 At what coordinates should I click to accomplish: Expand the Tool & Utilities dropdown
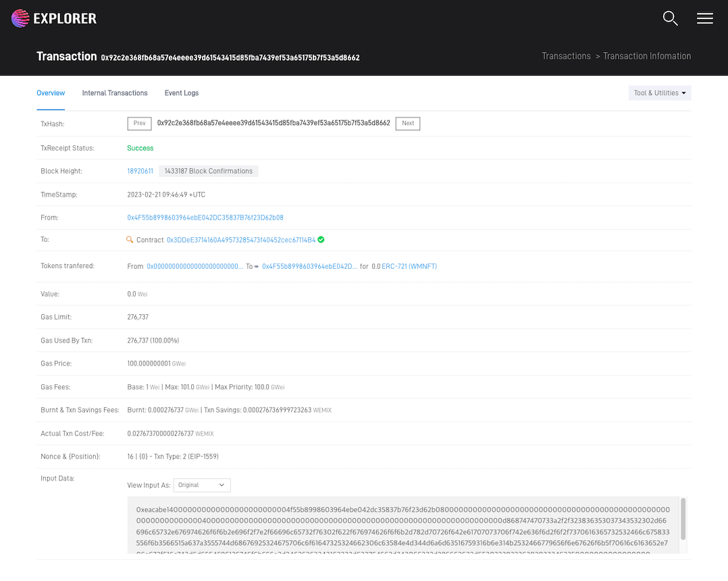coord(659,93)
